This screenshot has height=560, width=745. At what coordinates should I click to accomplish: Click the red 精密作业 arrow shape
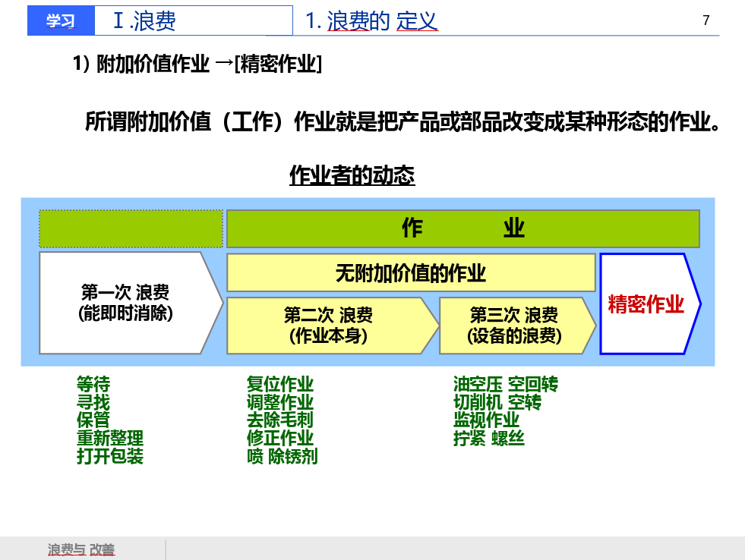646,304
